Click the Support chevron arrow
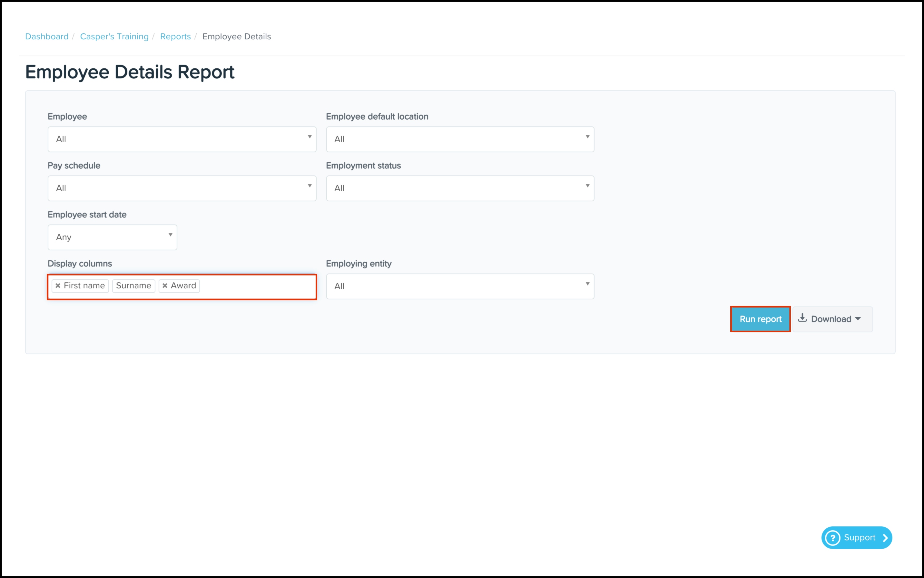This screenshot has height=578, width=924. 885,538
